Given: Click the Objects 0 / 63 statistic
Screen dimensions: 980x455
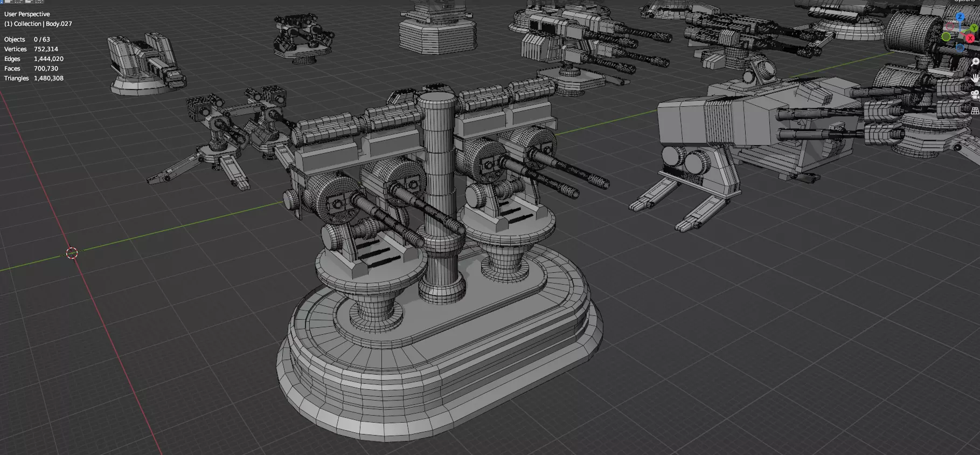Looking at the screenshot, I should [x=27, y=39].
